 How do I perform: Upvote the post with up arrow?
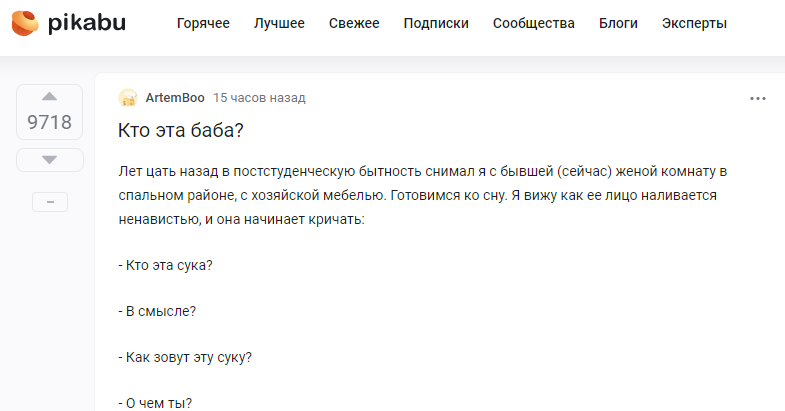tap(49, 97)
